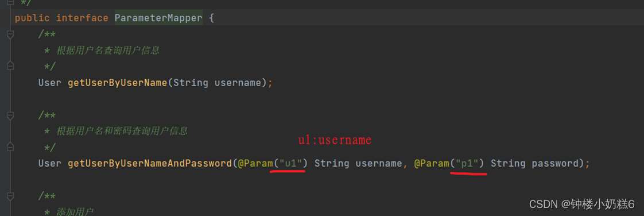Screen dimensions: 644x216
Task: Click the comment 根据用户名查询用户信息
Action: [107, 51]
